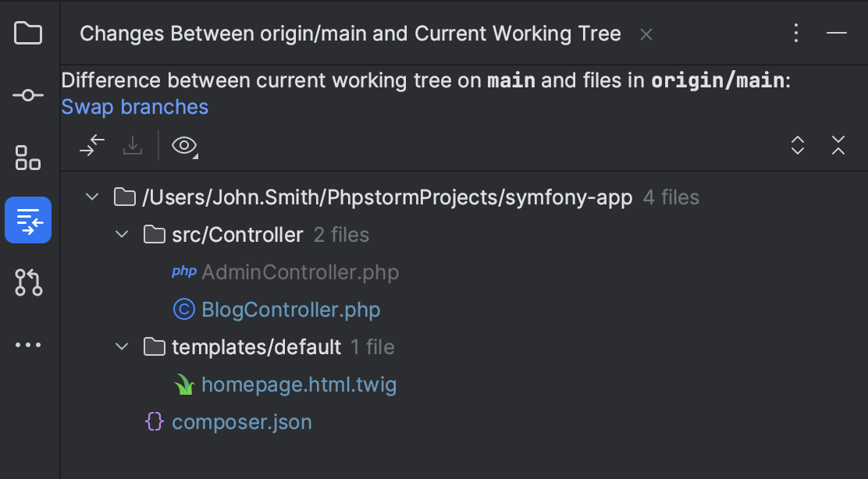
Task: Click the Collapse All chevron icon
Action: [x=838, y=146]
